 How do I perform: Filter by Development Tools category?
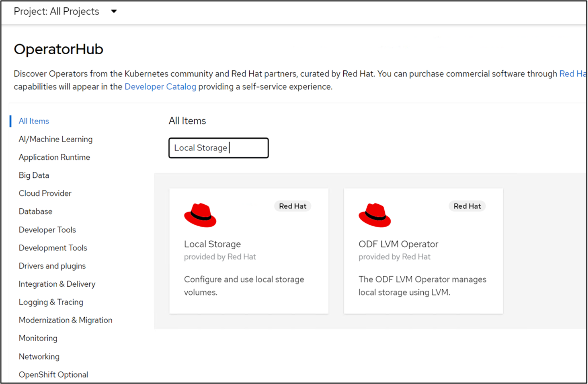(53, 248)
